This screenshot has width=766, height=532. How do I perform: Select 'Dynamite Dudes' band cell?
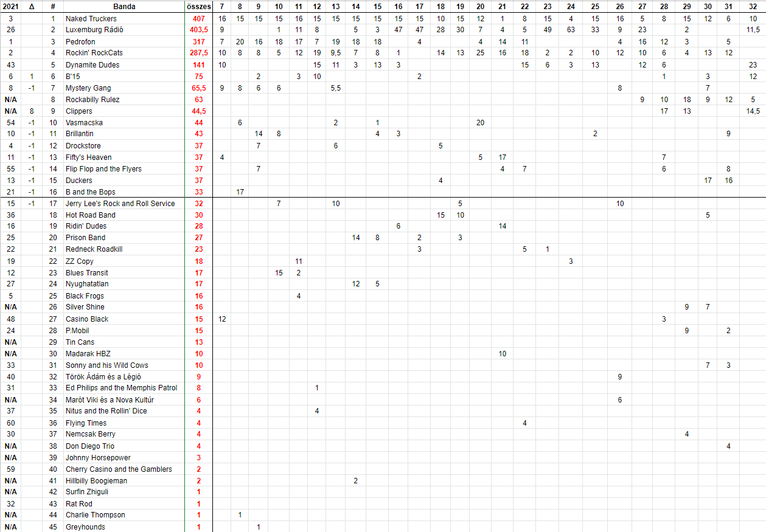[x=124, y=65]
